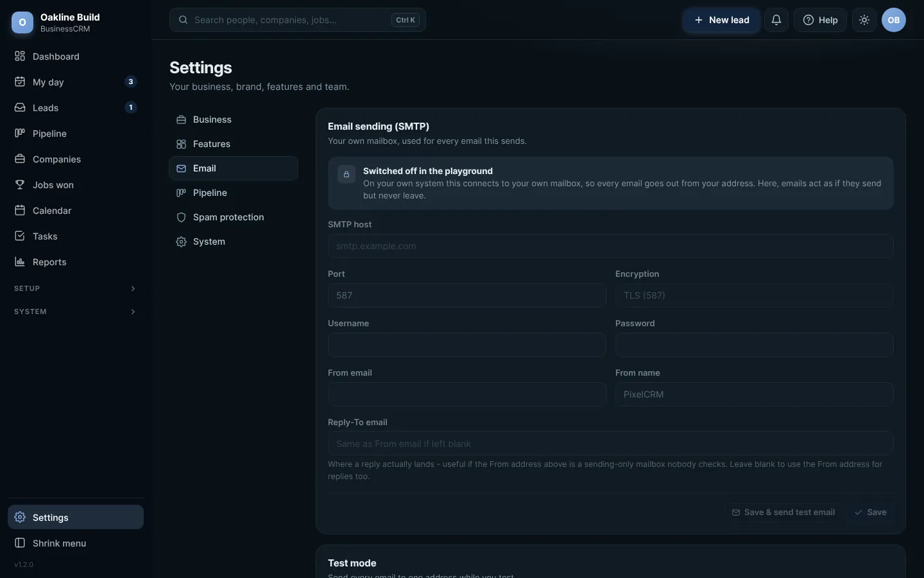Expand the SETUP section chevron
This screenshot has width=924, height=578.
point(133,288)
